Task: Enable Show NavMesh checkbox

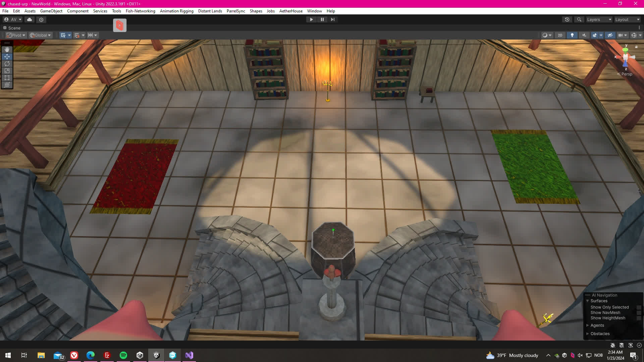Action: click(639, 313)
